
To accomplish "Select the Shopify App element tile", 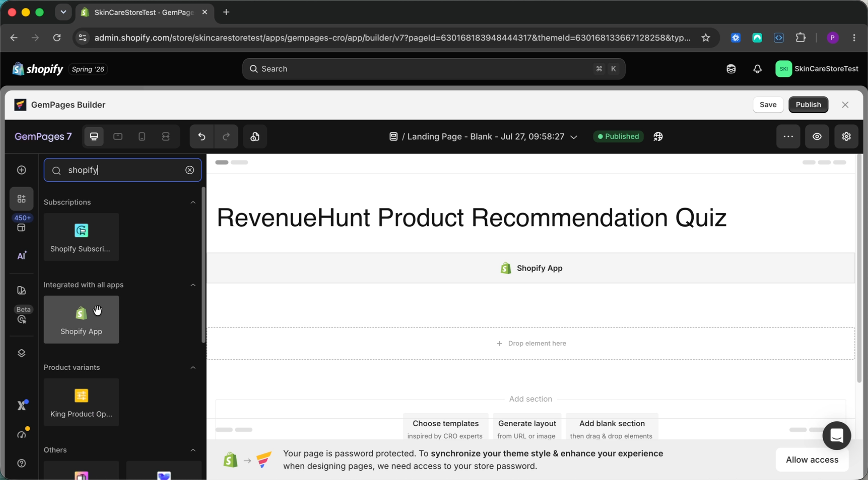I will 81,320.
